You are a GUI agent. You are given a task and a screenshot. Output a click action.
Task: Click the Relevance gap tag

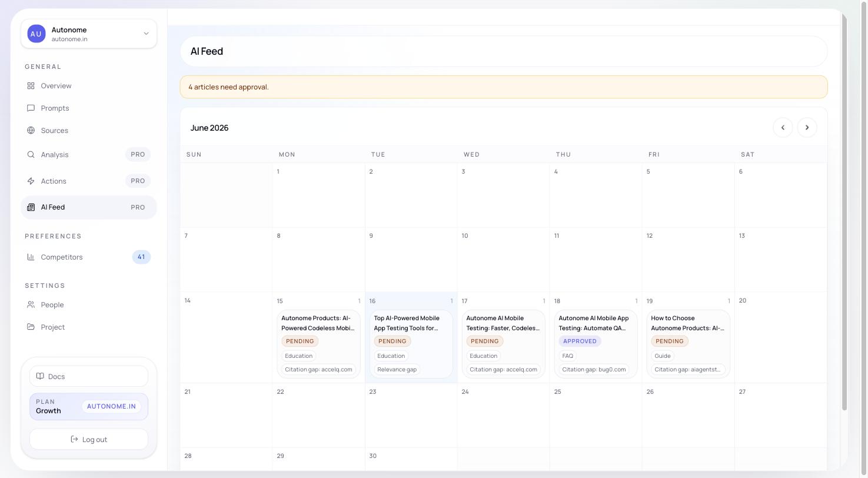pyautogui.click(x=397, y=370)
